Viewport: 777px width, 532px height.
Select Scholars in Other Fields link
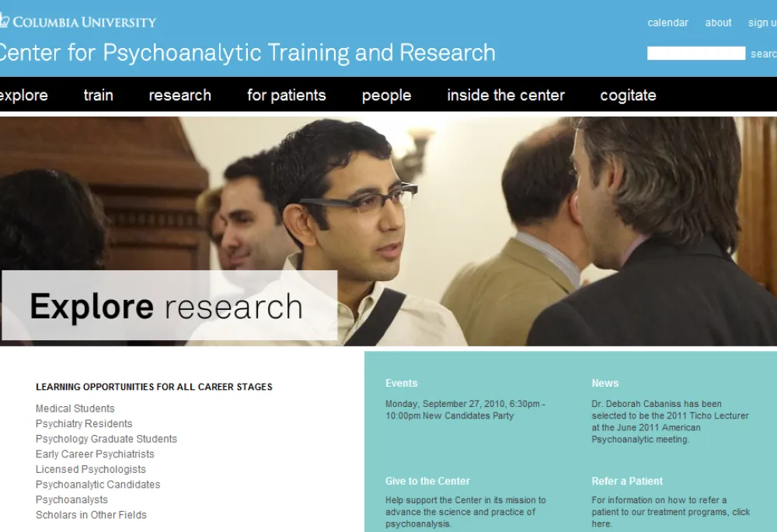point(91,515)
